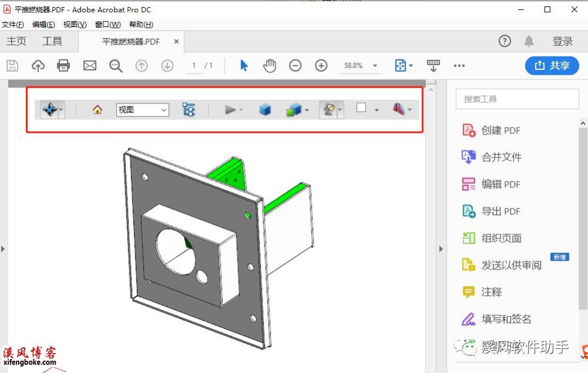Click 创建 PDF in the sidebar

500,130
